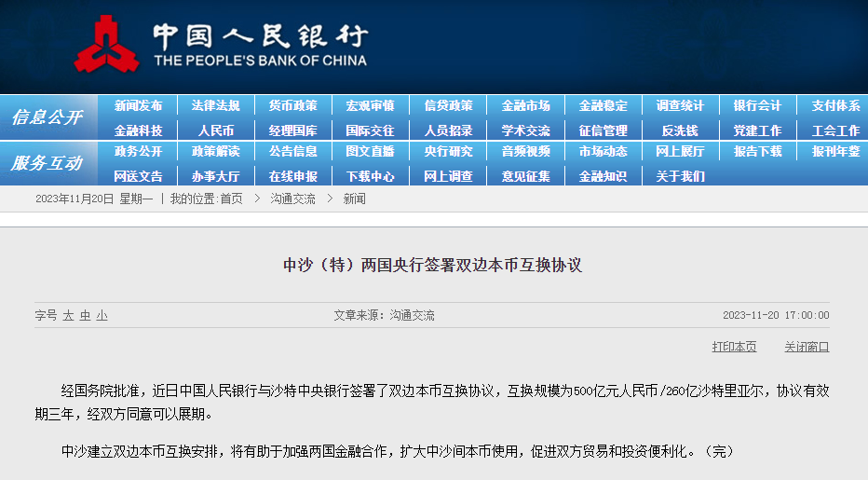Open 网上调查 navigation item
Screen dimensions: 868x480
click(448, 176)
